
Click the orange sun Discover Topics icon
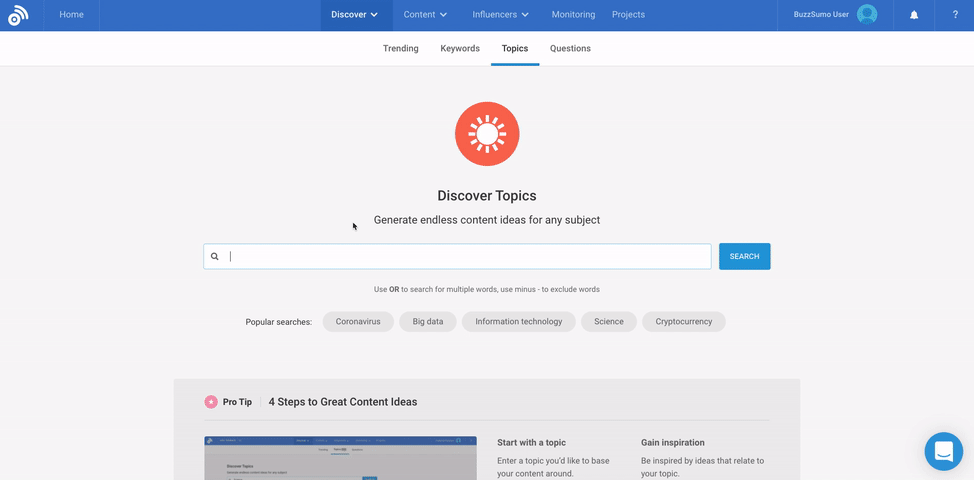(x=487, y=134)
